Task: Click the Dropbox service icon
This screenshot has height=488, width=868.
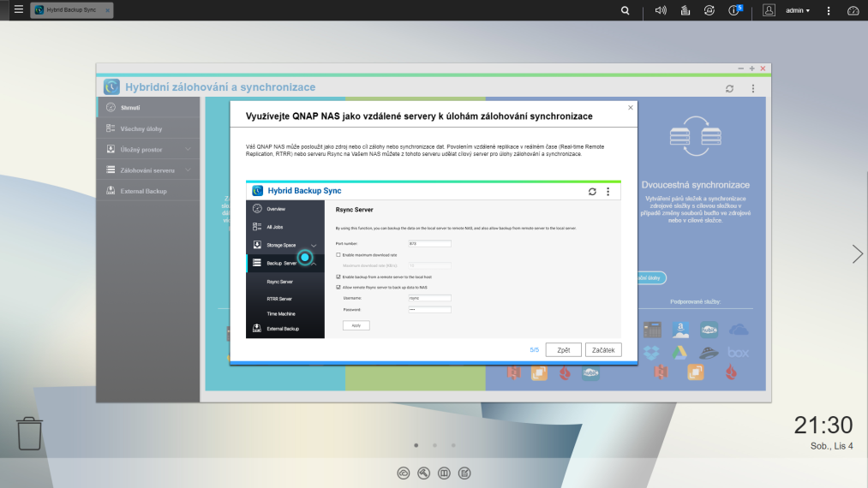Action: coord(651,352)
